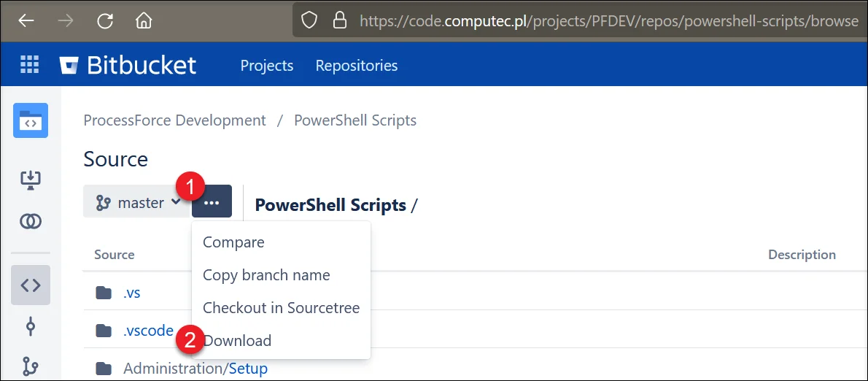Open the Repositories menu
The height and width of the screenshot is (381, 868).
click(x=356, y=66)
